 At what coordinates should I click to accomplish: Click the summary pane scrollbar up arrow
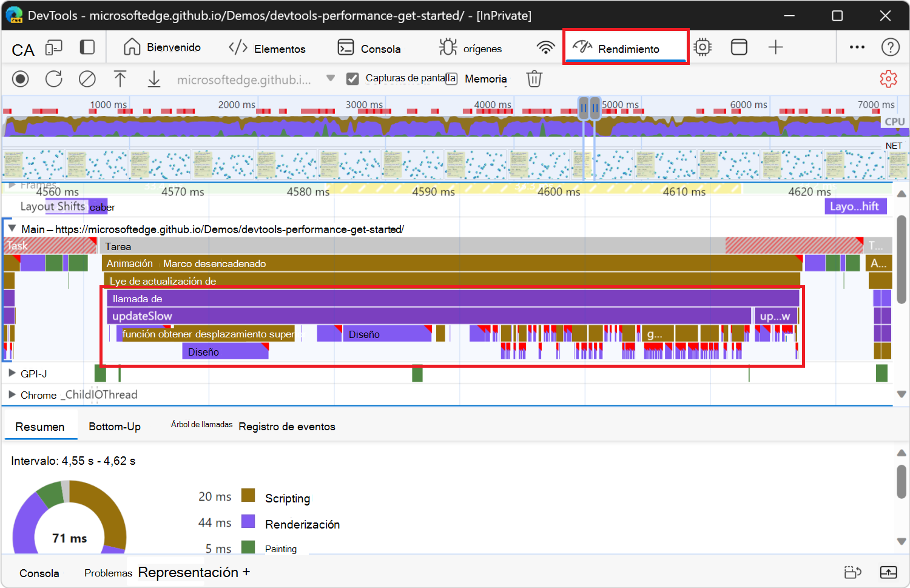902,453
